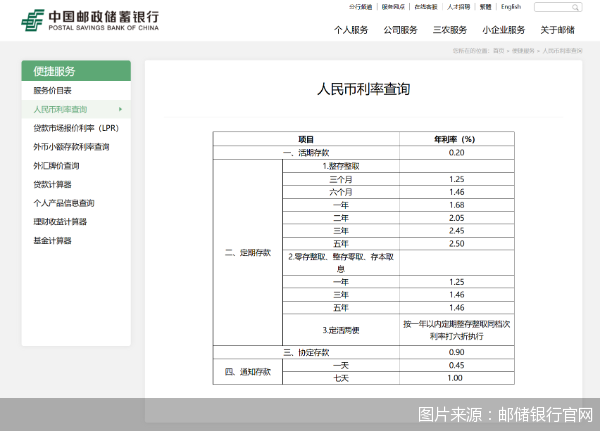This screenshot has height=431, width=600.
Task: Click the 1.00 rate value
Action: (455, 378)
